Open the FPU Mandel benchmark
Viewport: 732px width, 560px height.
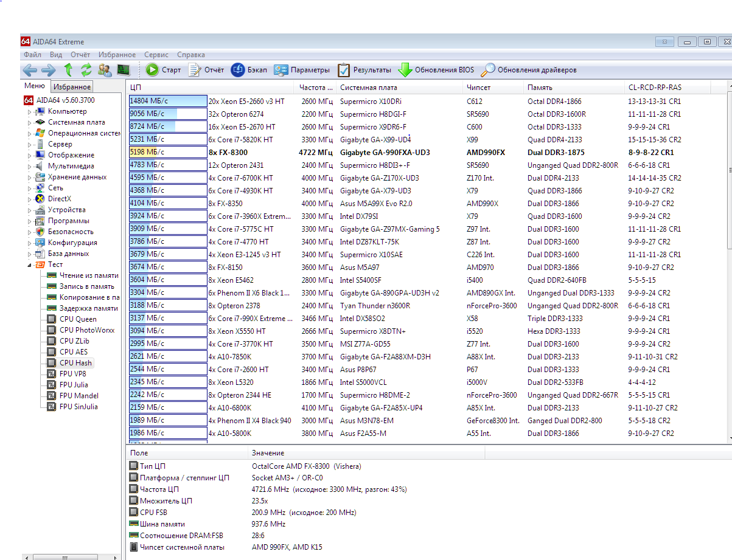tap(79, 396)
